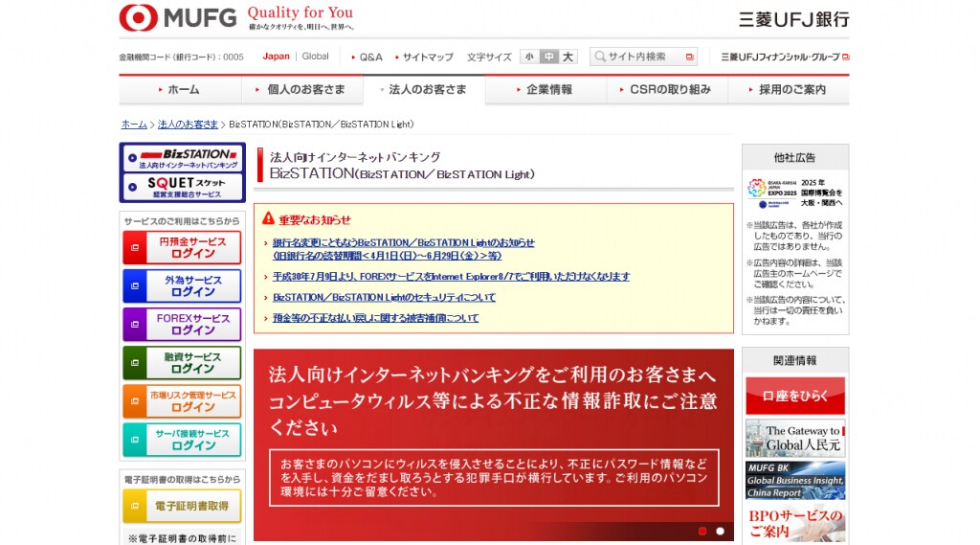Viewport: 980px width, 545px height.
Task: Open the 個人のお客さま tab
Action: (x=301, y=89)
